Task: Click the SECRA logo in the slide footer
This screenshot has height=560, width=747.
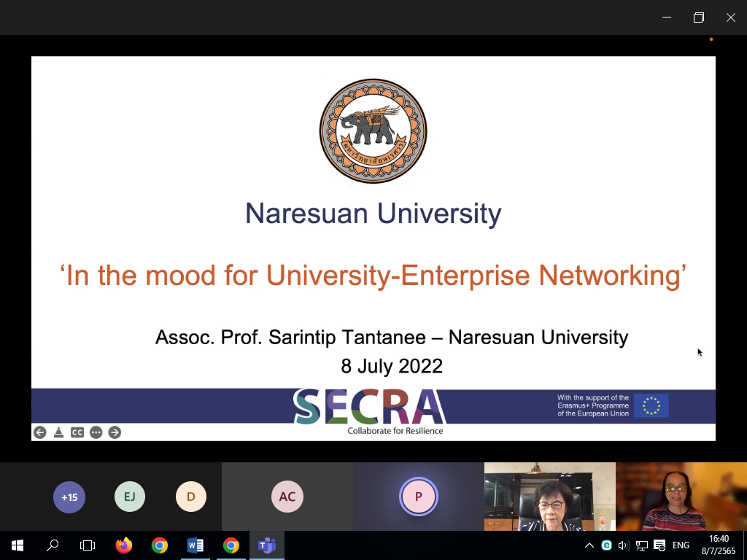Action: coord(370,406)
